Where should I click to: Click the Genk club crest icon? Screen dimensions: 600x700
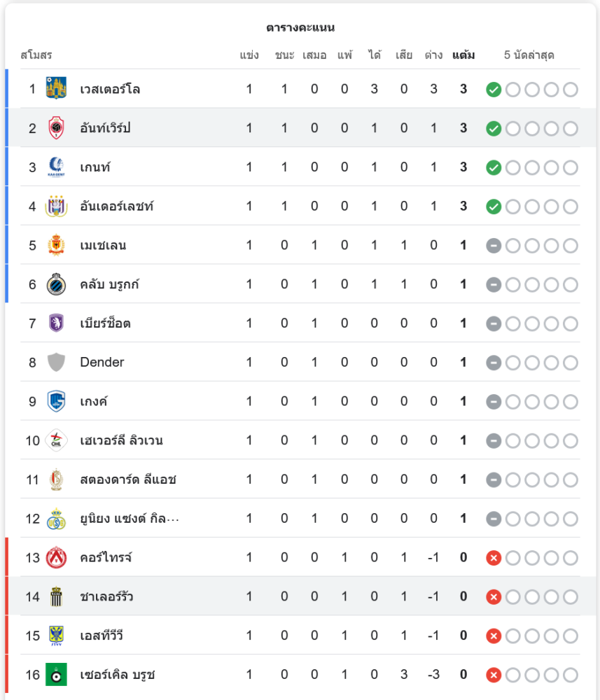[x=56, y=402]
